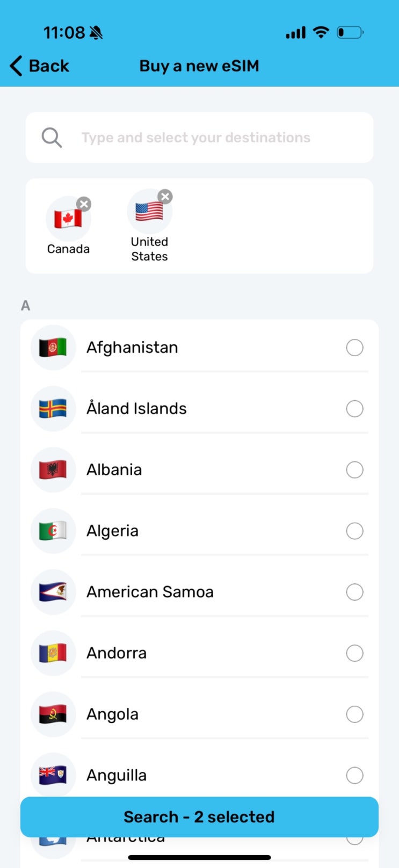Tap the United States flag chip
The height and width of the screenshot is (868, 399).
click(x=149, y=212)
